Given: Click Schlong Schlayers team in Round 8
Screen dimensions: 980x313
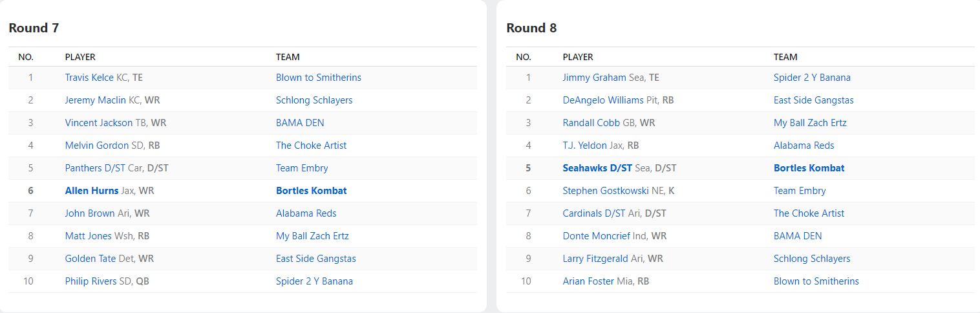Looking at the screenshot, I should [x=812, y=259].
